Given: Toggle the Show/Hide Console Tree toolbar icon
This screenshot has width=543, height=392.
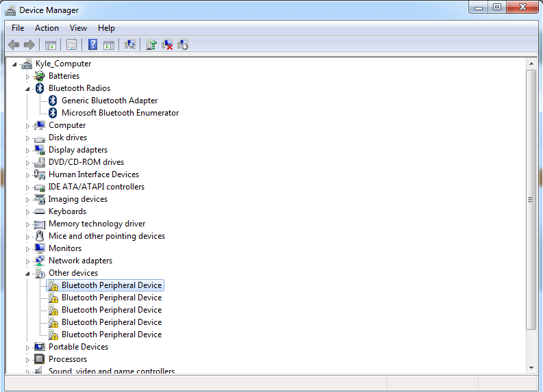Looking at the screenshot, I should [50, 45].
